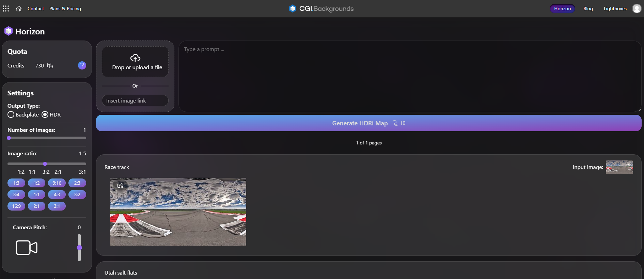Click the cloud upload icon

click(x=135, y=58)
